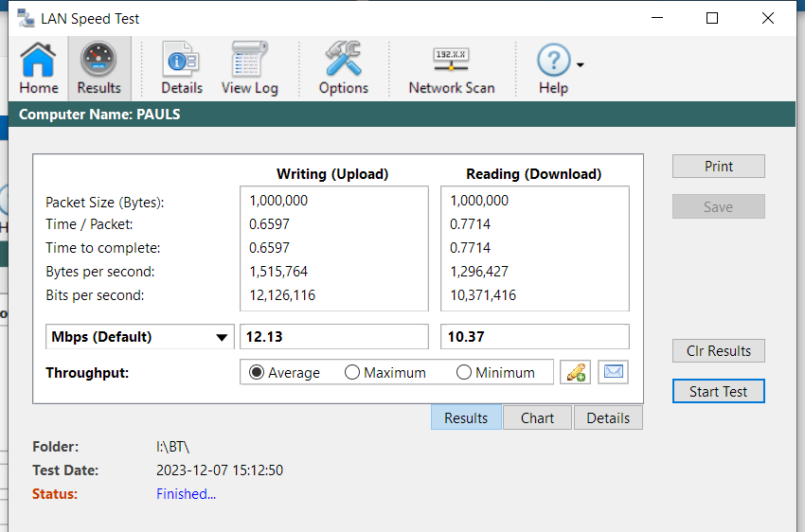Click the Clr Results button
The width and height of the screenshot is (805, 532).
coord(718,351)
